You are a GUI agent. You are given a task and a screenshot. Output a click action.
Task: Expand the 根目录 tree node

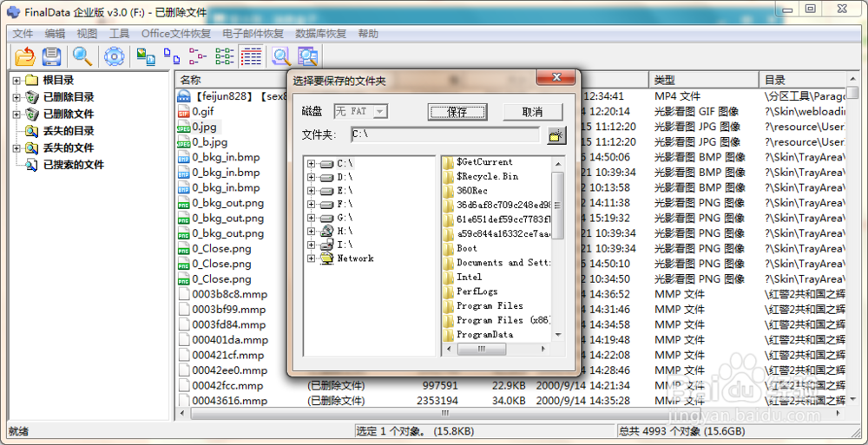coord(16,81)
